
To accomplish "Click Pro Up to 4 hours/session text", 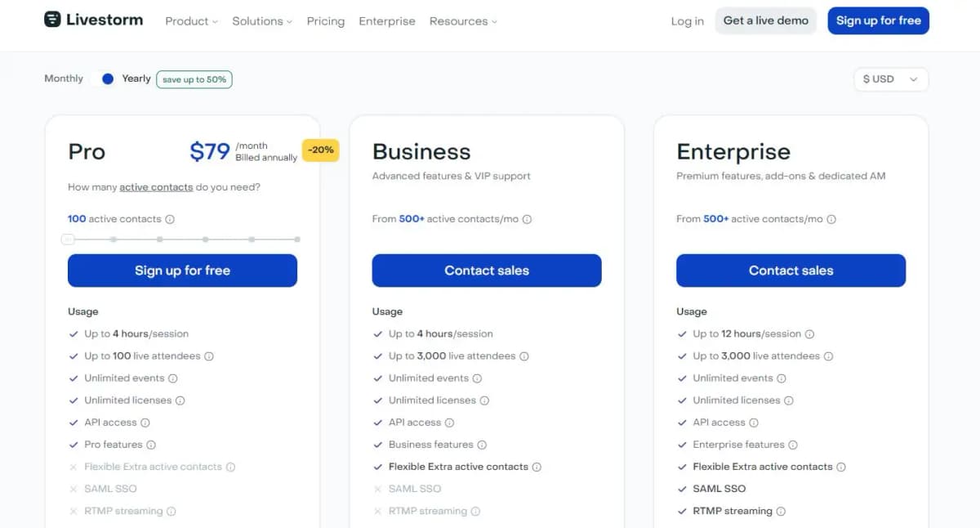I will click(x=136, y=334).
